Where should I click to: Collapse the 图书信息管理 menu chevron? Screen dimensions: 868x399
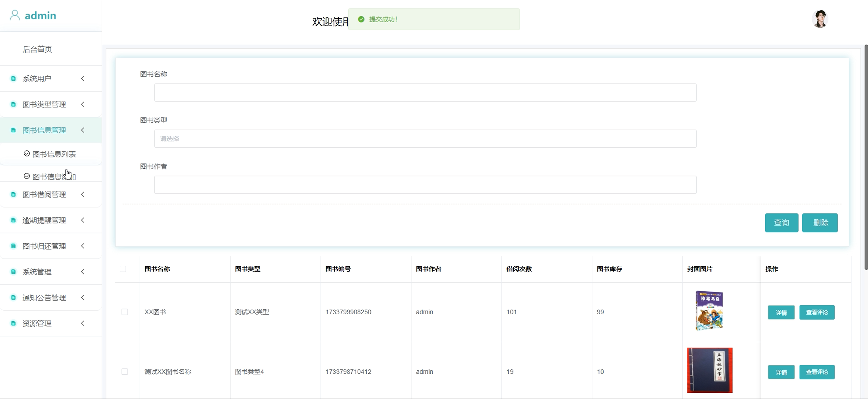tap(83, 130)
